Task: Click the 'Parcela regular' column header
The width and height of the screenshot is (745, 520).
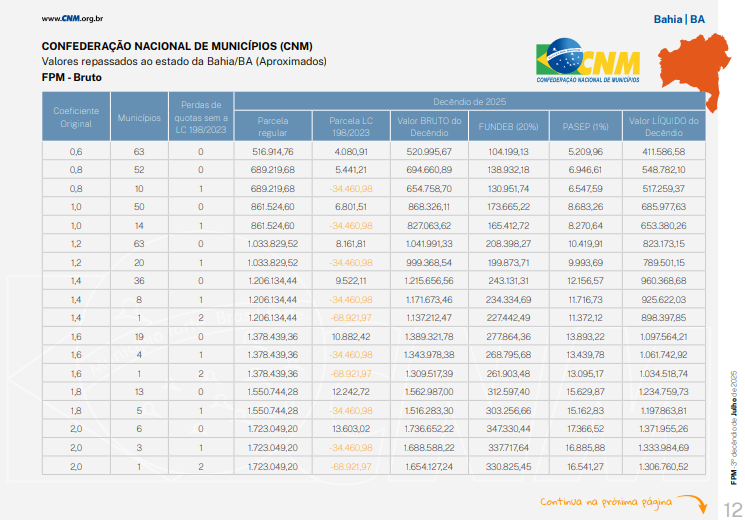Action: [272, 126]
